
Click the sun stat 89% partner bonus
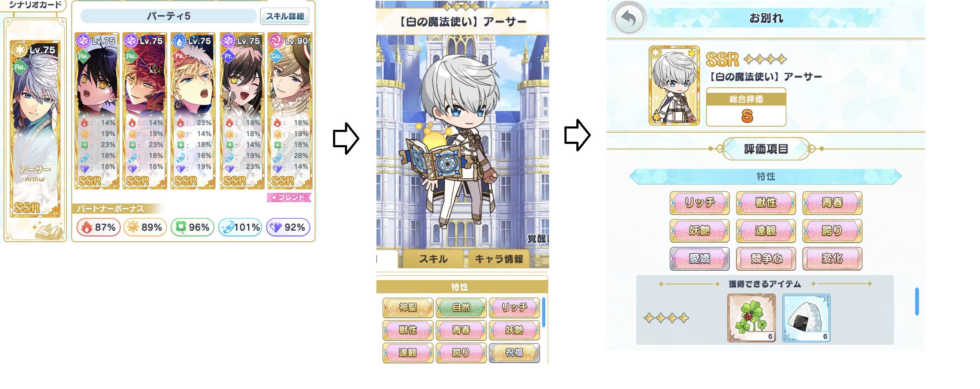(145, 227)
